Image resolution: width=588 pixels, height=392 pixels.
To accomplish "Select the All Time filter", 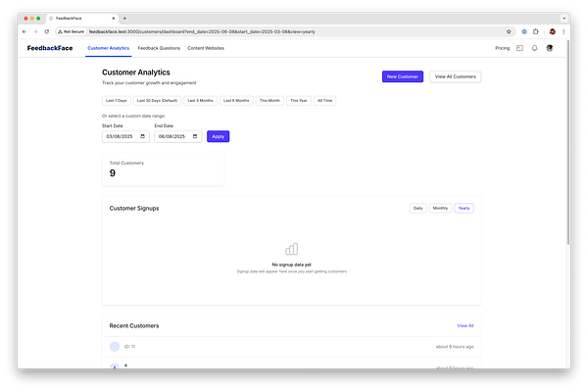I will coord(324,101).
